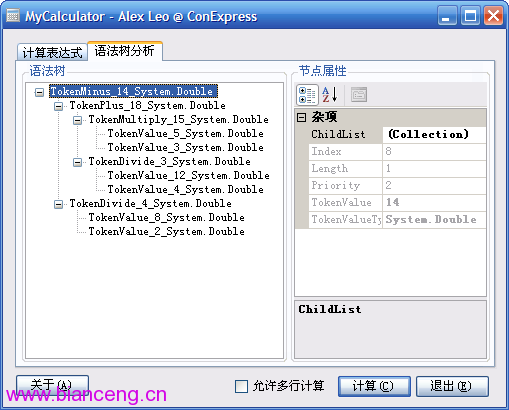
Task: Select tree node TokenDivide_3_System.Double
Action: click(169, 161)
